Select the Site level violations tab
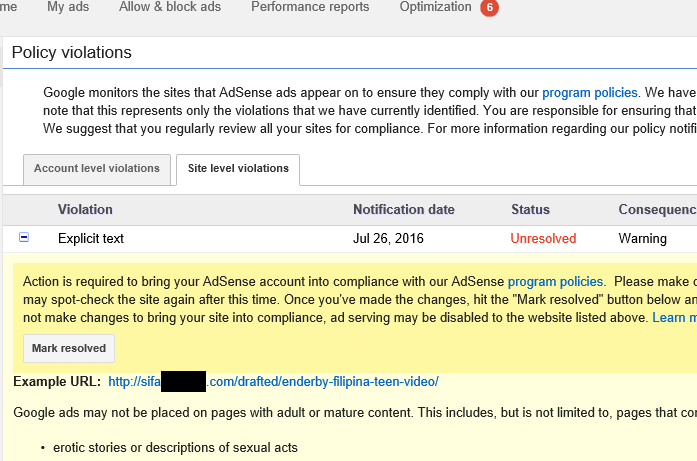Image resolution: width=697 pixels, height=461 pixels. 238,169
